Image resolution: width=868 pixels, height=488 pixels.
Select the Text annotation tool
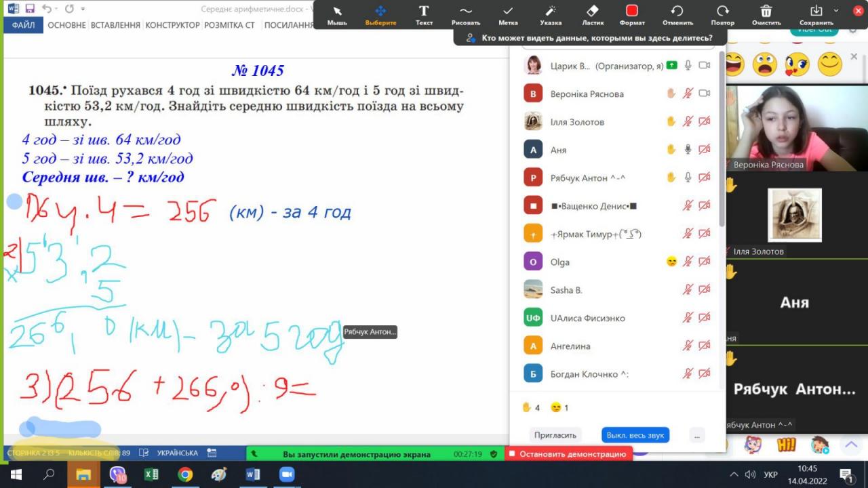coord(424,15)
